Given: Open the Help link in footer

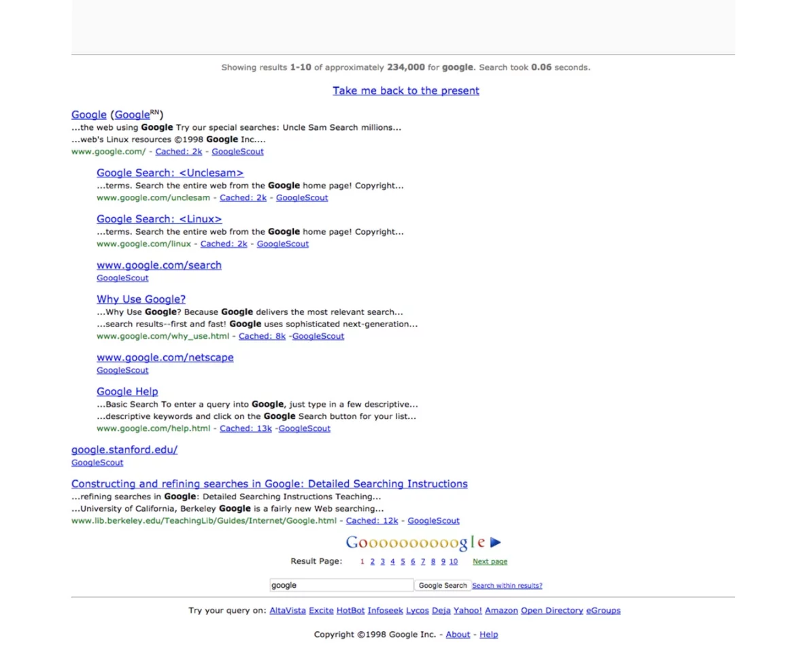Looking at the screenshot, I should pyautogui.click(x=488, y=634).
